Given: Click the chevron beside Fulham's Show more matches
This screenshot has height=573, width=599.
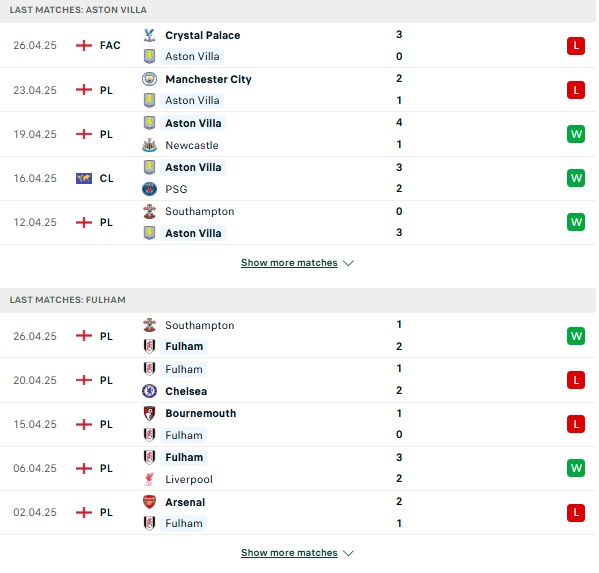Looking at the screenshot, I should coord(348,553).
